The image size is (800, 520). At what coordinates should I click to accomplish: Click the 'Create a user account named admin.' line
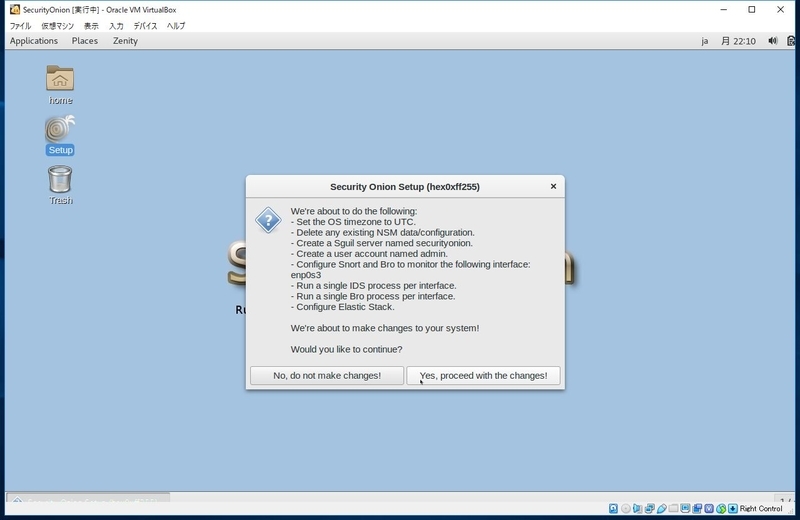click(369, 254)
